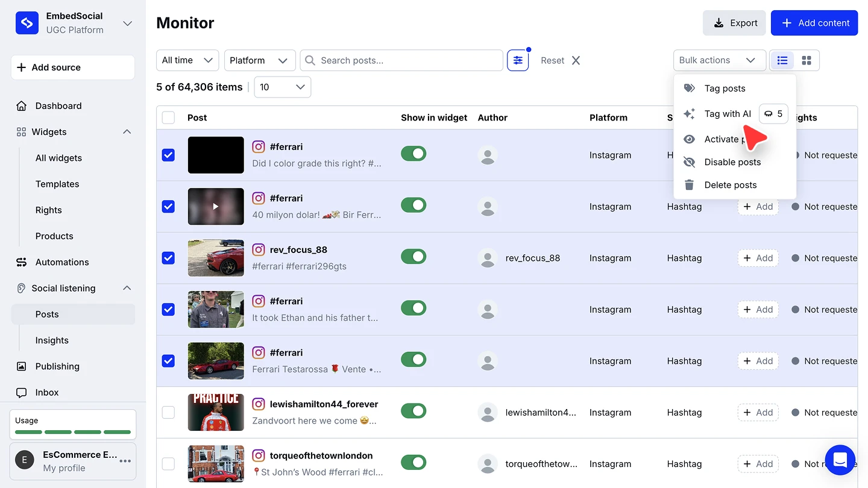Open Rights in the sidebar
The image size is (868, 488).
[48, 210]
